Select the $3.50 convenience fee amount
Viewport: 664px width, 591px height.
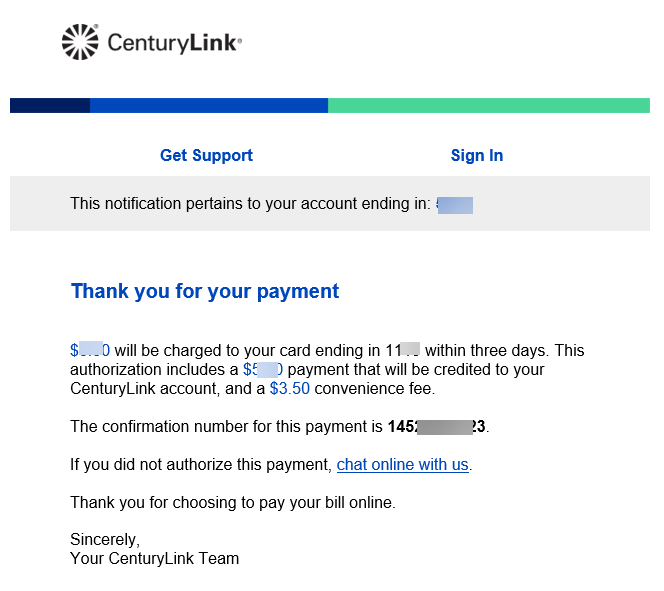tap(289, 389)
